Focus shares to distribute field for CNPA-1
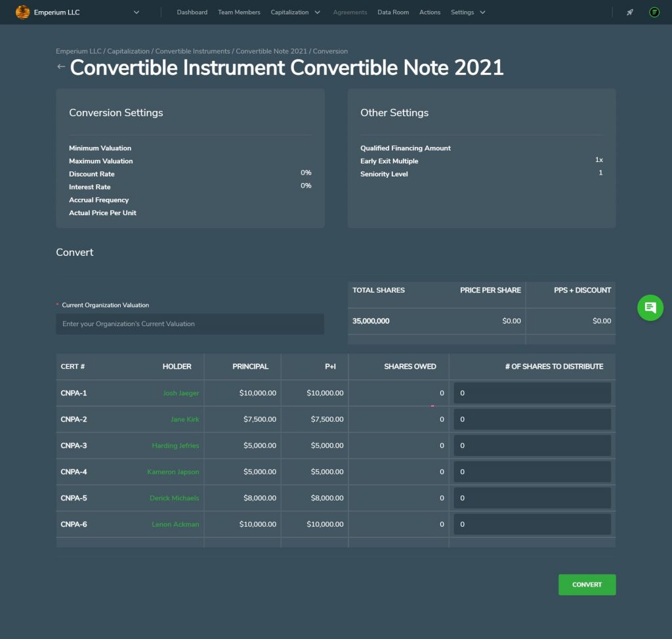The image size is (672, 639). [532, 393]
